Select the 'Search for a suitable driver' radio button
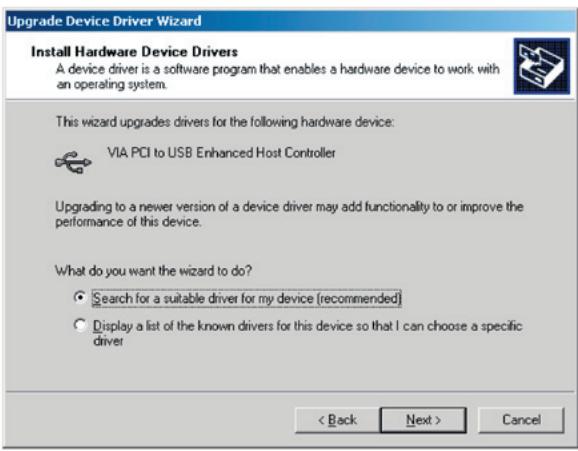This screenshot has height=451, width=578. pos(80,297)
